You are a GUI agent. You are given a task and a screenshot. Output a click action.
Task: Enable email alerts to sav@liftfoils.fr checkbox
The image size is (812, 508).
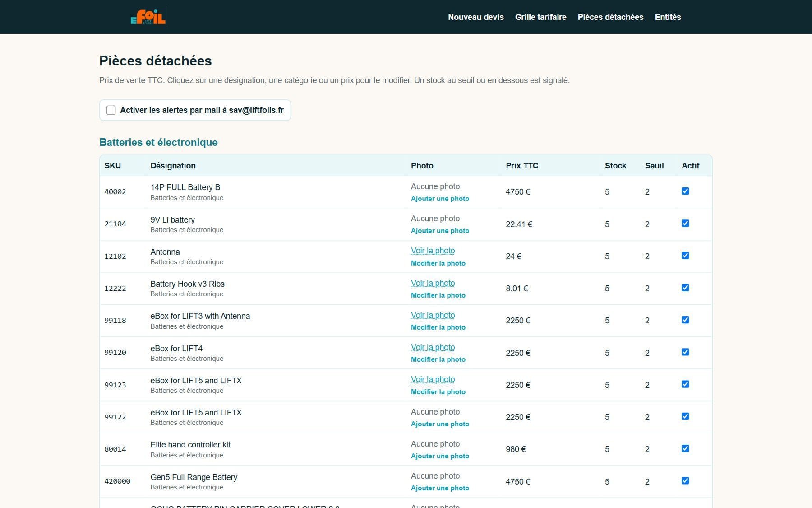111,110
